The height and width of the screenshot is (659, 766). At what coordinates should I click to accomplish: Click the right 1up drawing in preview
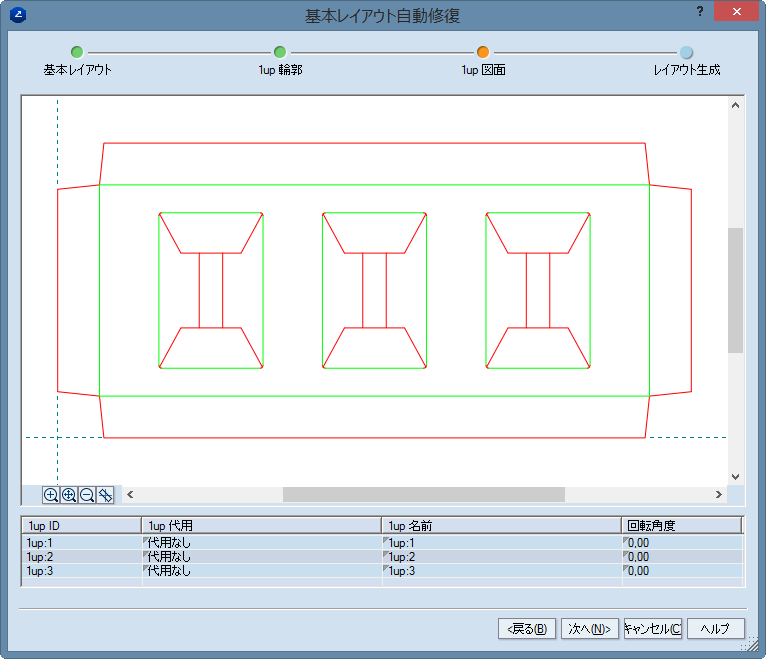(x=538, y=290)
